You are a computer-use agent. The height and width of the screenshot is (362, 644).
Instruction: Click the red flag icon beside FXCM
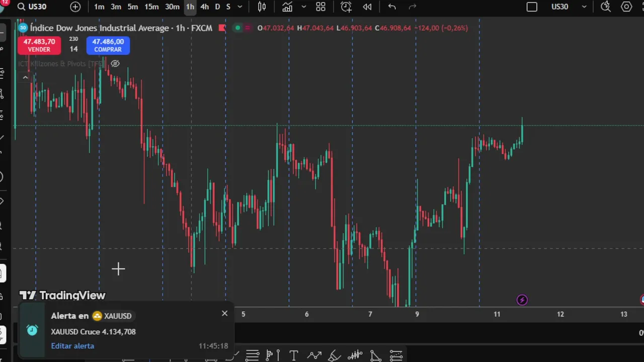[222, 28]
